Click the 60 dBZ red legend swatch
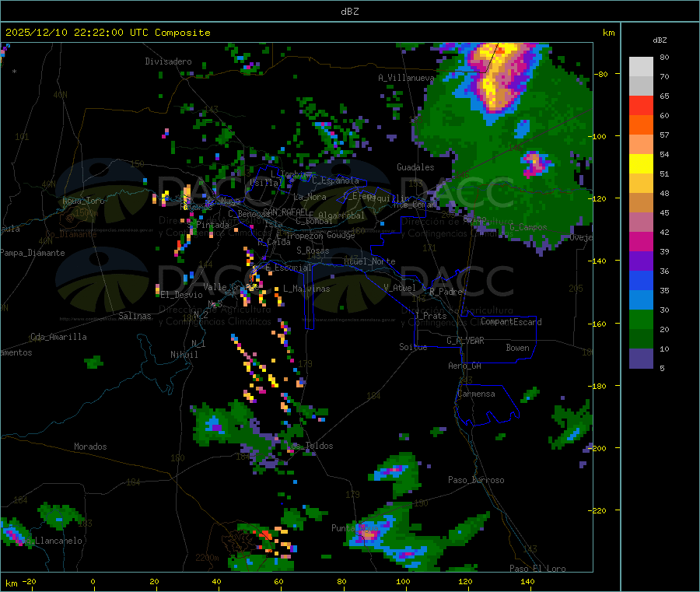 [x=641, y=105]
